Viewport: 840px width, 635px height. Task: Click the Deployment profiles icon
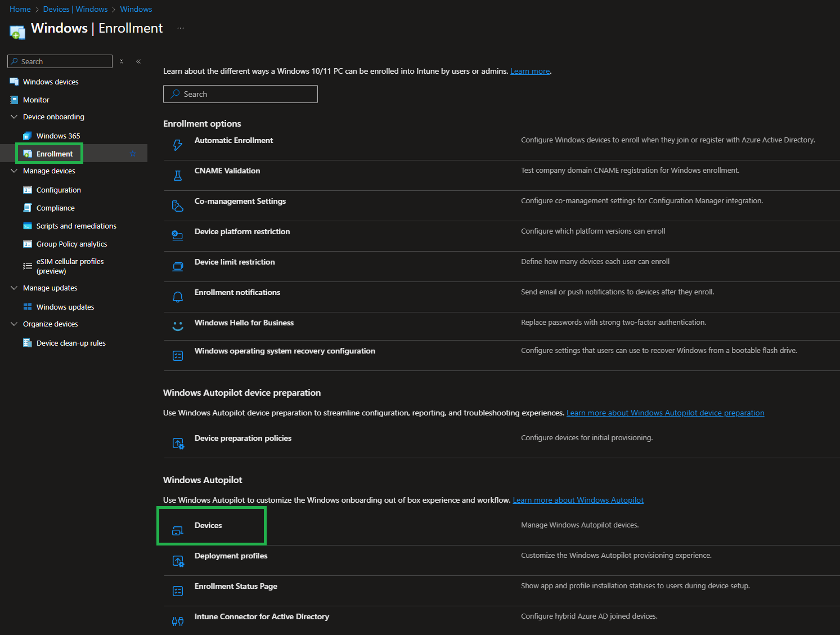tap(178, 561)
